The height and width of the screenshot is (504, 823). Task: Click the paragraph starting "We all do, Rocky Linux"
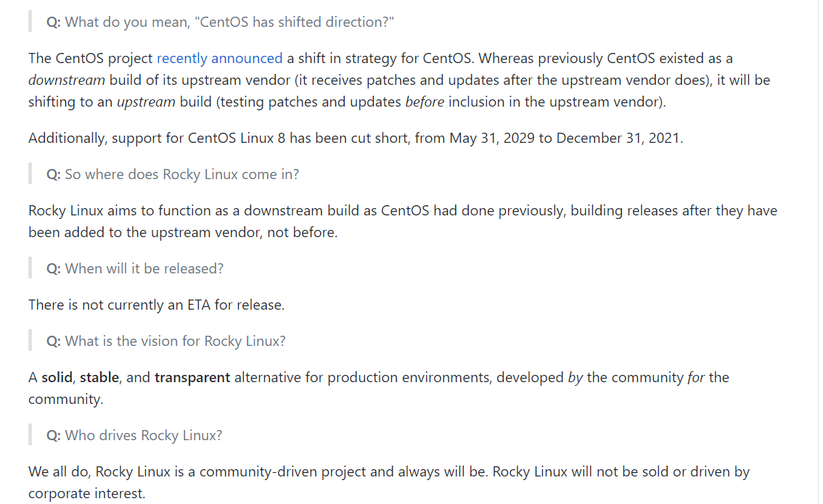pyautogui.click(x=388, y=472)
